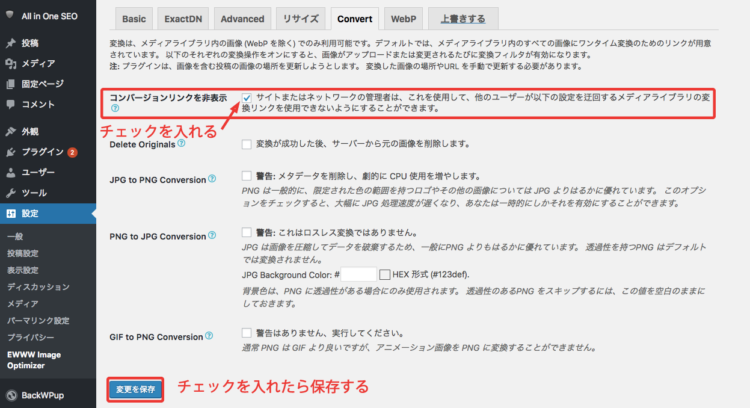
Task: Open the WebP tab
Action: pyautogui.click(x=404, y=19)
